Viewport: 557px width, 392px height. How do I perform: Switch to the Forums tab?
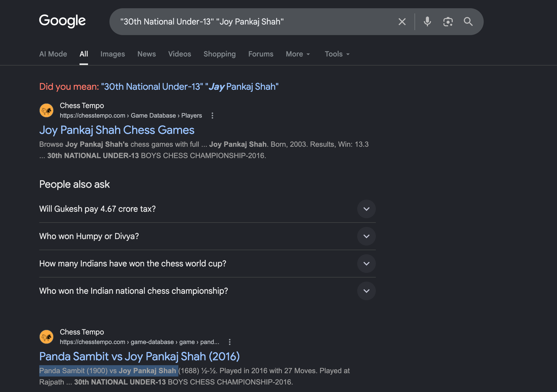click(261, 54)
